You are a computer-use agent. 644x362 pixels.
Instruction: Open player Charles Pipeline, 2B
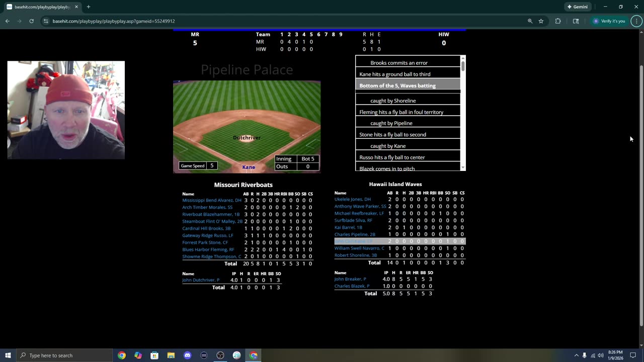coord(355,234)
